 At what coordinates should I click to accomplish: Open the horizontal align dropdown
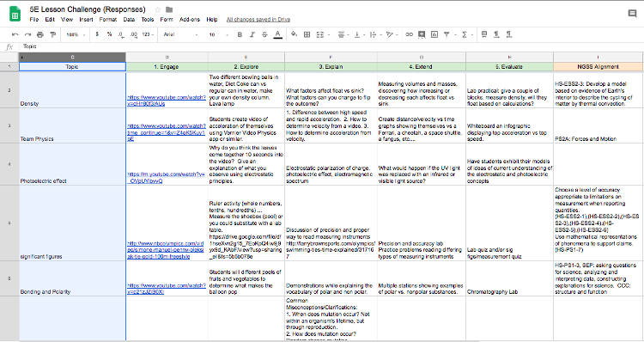pyautogui.click(x=343, y=35)
